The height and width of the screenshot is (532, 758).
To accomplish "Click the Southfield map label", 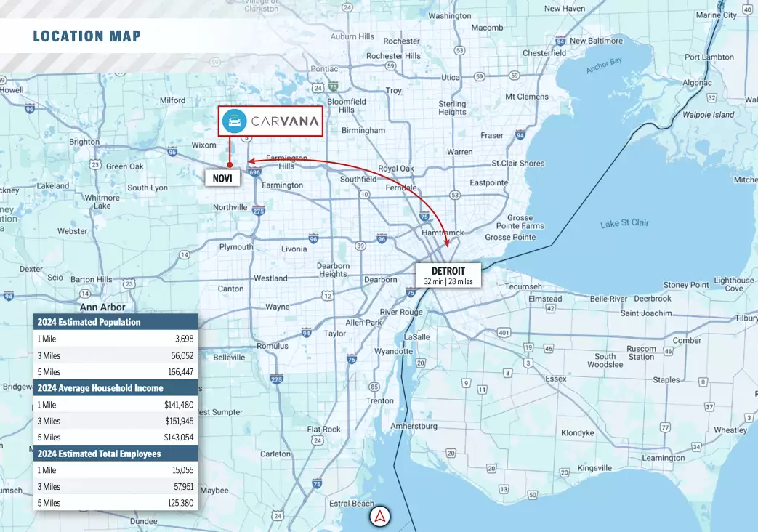I will pos(358,179).
